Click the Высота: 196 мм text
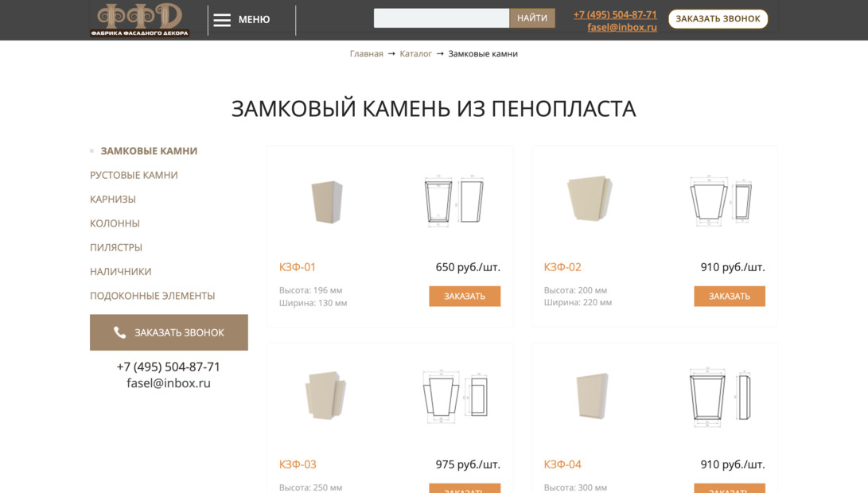Image resolution: width=868 pixels, height=493 pixels. (310, 290)
